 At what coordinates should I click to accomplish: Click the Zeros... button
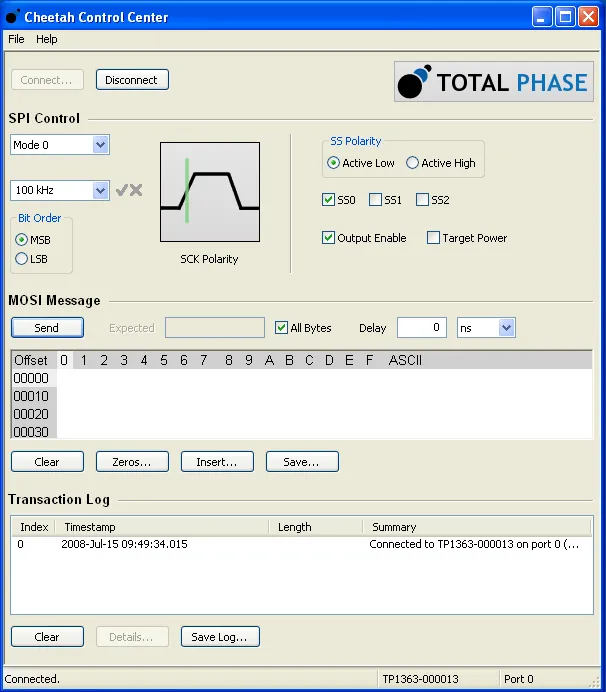click(x=132, y=462)
